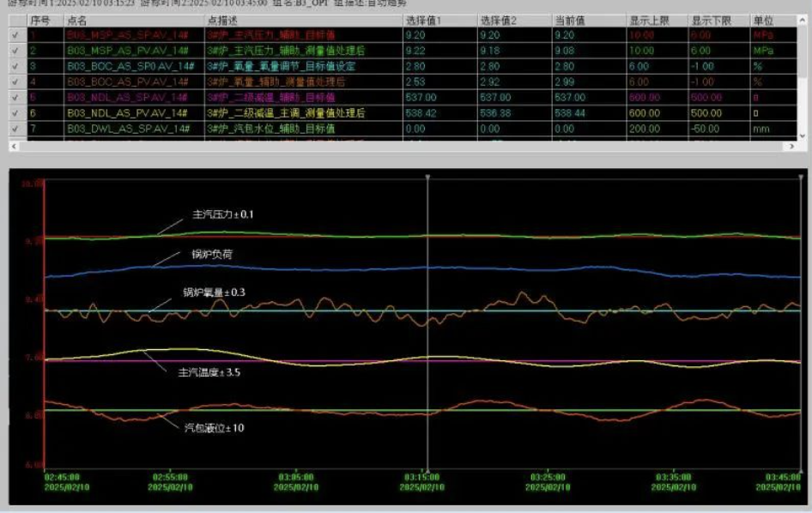Uncheck row 2 checkbox for B03_MSP_AS_PV.AV_14#
Image resolution: width=812 pixels, height=513 pixels.
pos(15,51)
